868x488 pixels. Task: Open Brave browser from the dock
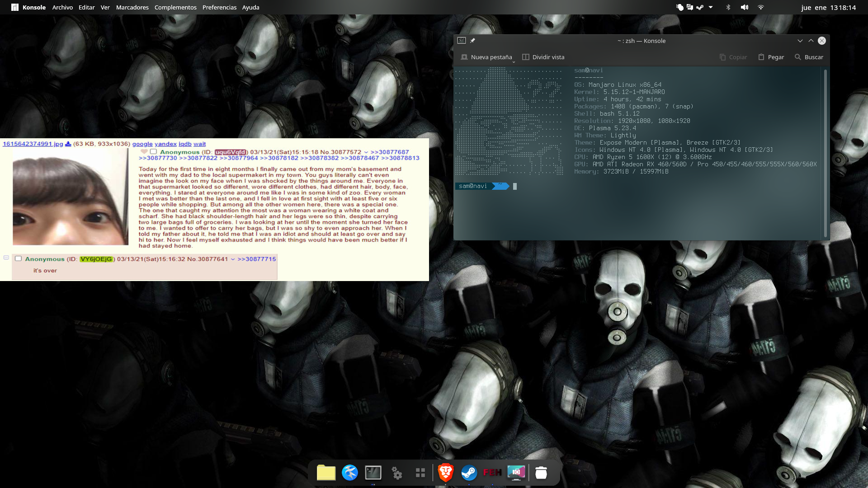pos(445,473)
